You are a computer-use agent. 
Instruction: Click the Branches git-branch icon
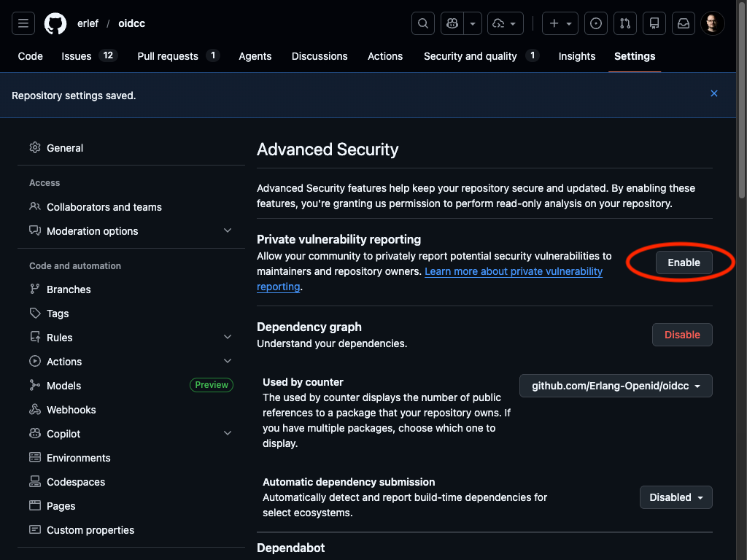35,289
